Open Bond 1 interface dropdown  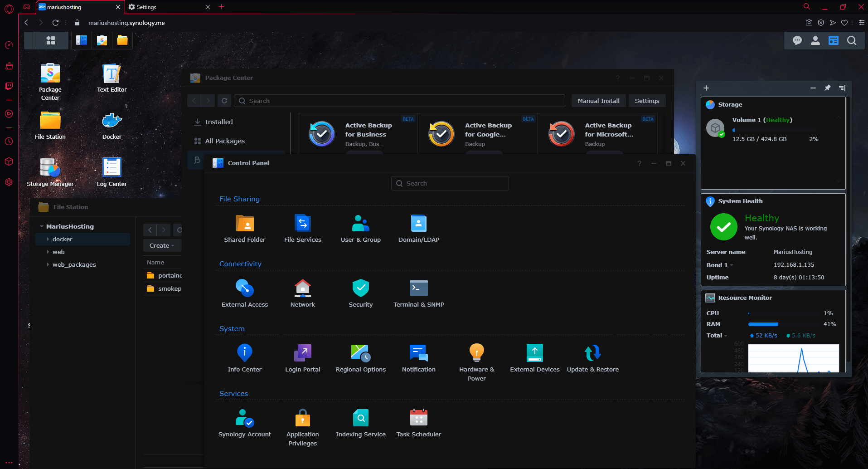click(720, 265)
